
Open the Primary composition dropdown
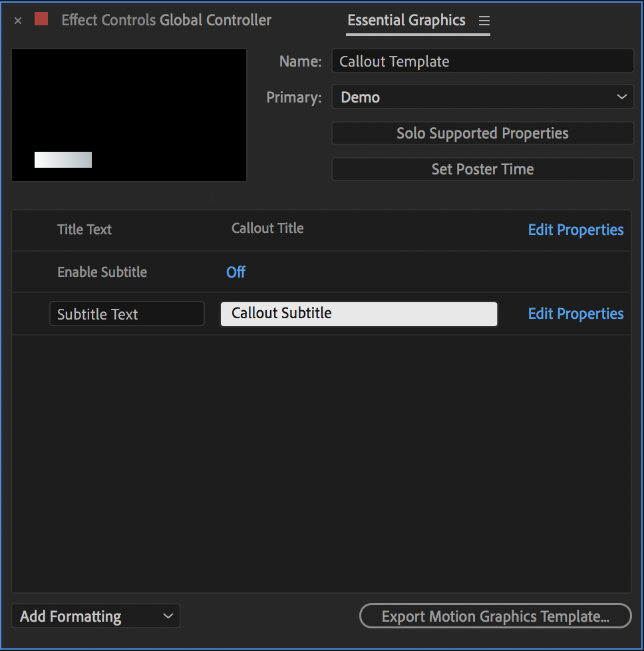pos(482,97)
